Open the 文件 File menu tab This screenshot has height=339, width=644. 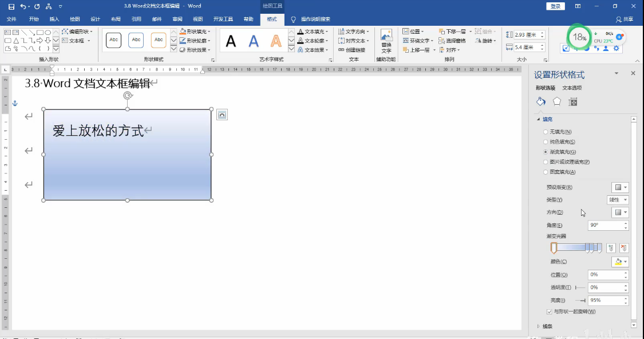point(11,19)
